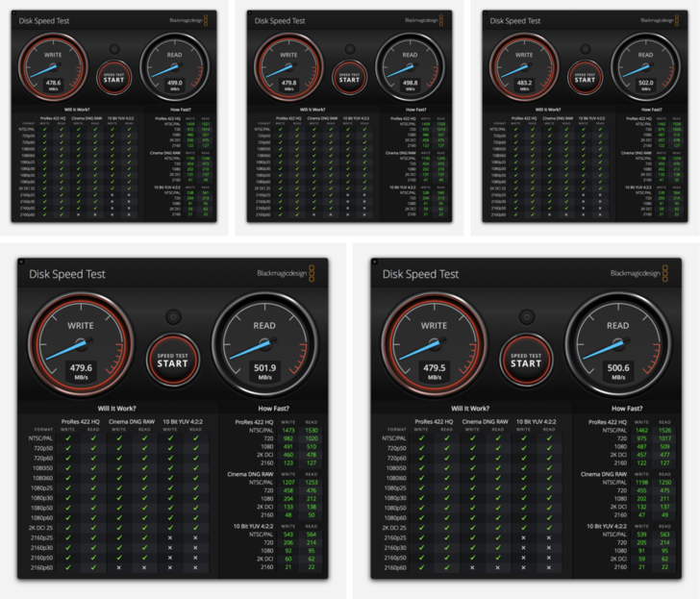Image resolution: width=700 pixels, height=599 pixels.
Task: Open settings gear in the 483.2 write window
Action: click(586, 49)
